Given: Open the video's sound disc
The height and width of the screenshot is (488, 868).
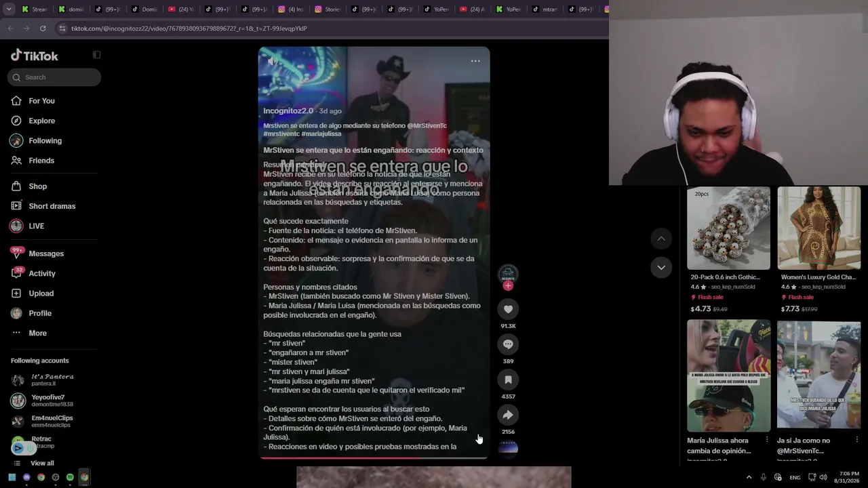Looking at the screenshot, I should 508,448.
